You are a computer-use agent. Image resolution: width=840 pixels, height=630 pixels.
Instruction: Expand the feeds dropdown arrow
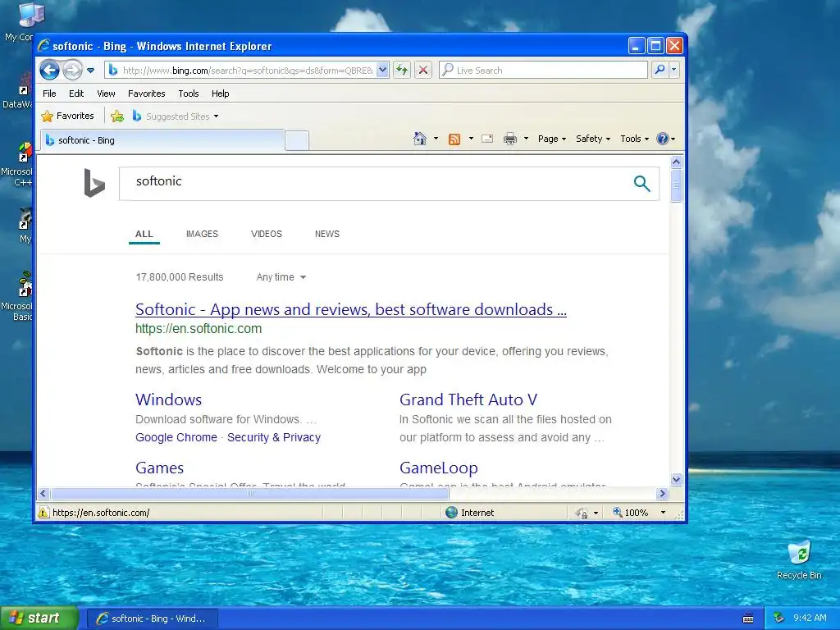pyautogui.click(x=471, y=139)
